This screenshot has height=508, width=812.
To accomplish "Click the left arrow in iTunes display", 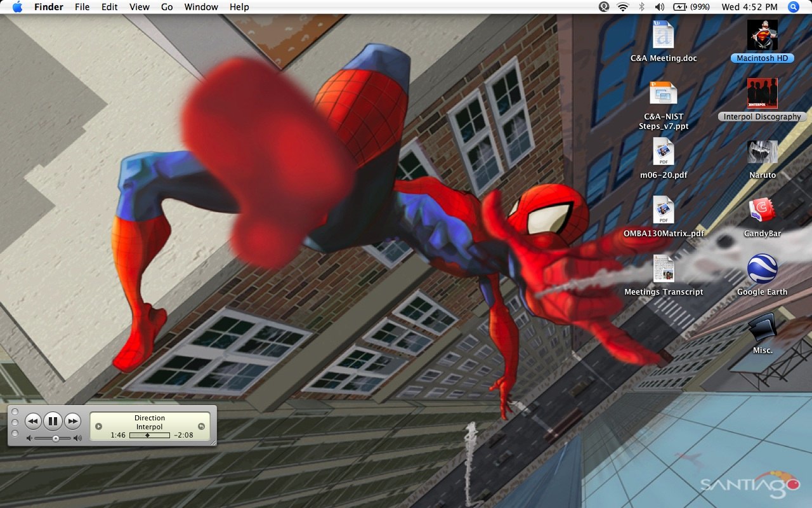I will [x=98, y=426].
